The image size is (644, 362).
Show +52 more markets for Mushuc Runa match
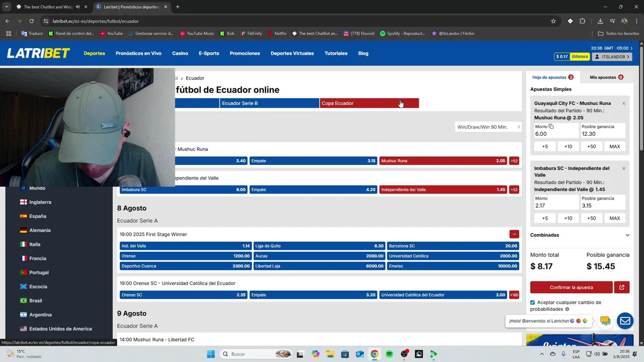click(514, 161)
